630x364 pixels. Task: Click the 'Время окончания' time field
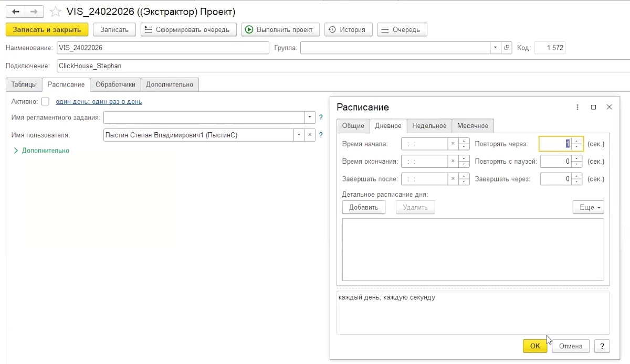[424, 161]
